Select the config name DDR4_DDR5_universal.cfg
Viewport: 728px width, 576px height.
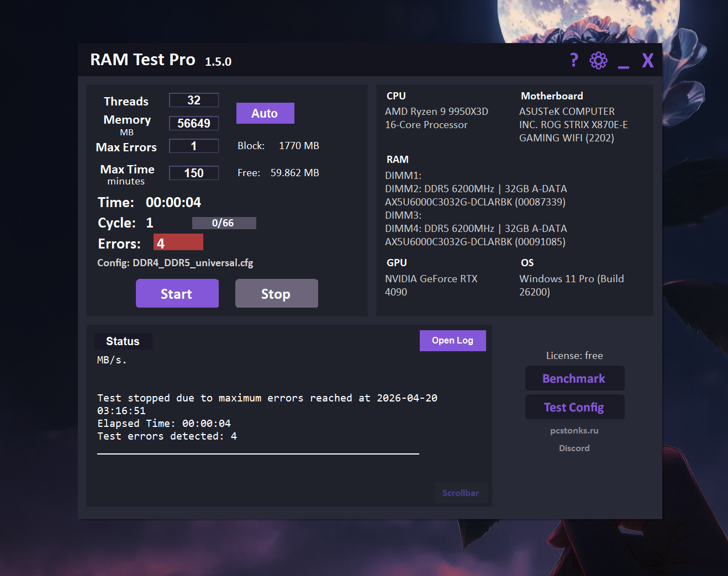[193, 263]
